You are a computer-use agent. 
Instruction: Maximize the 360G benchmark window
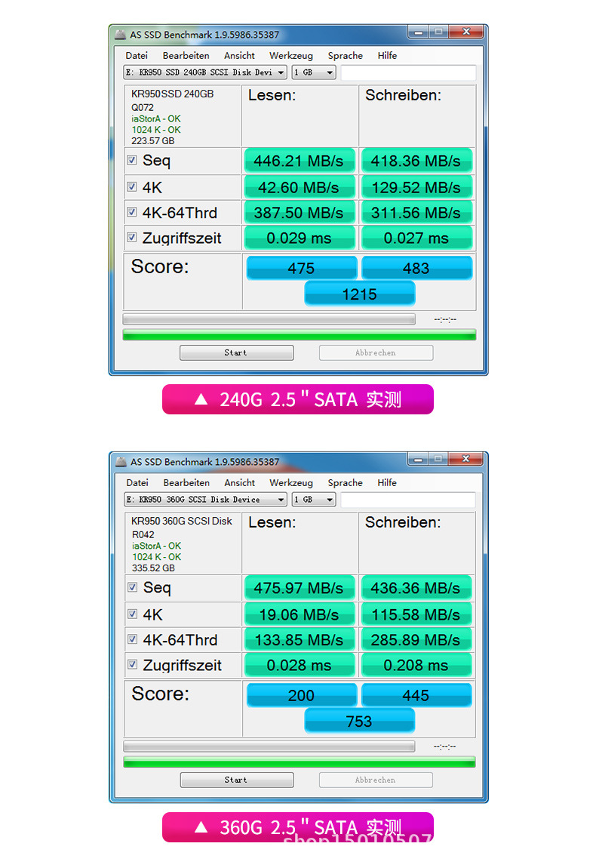(438, 459)
